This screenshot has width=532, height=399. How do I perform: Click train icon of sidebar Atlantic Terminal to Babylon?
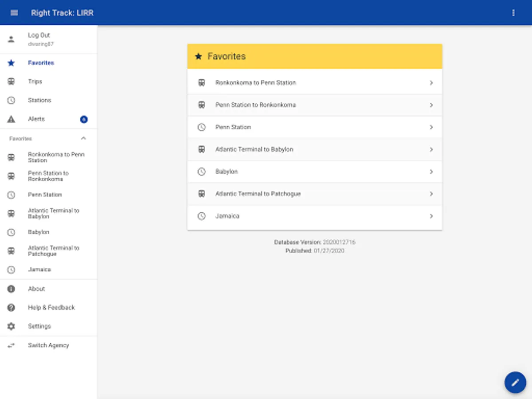pos(11,214)
